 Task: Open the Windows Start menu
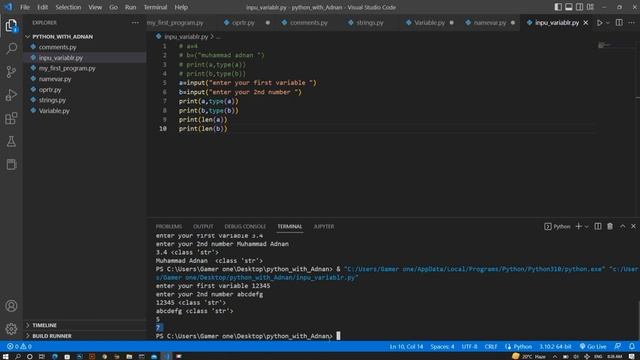click(x=5, y=356)
